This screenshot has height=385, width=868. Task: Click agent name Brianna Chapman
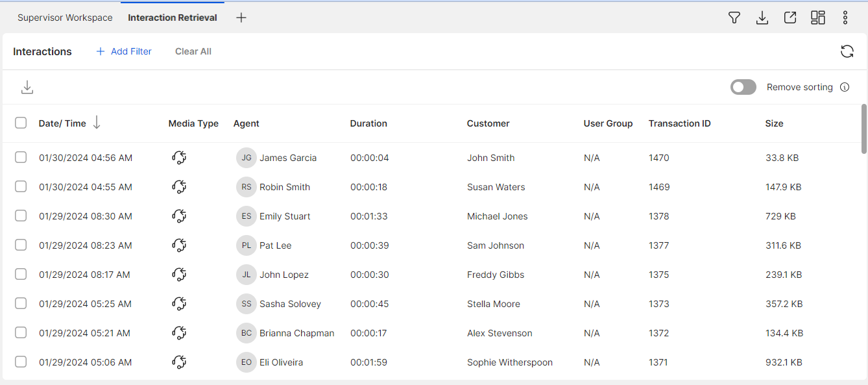(297, 333)
